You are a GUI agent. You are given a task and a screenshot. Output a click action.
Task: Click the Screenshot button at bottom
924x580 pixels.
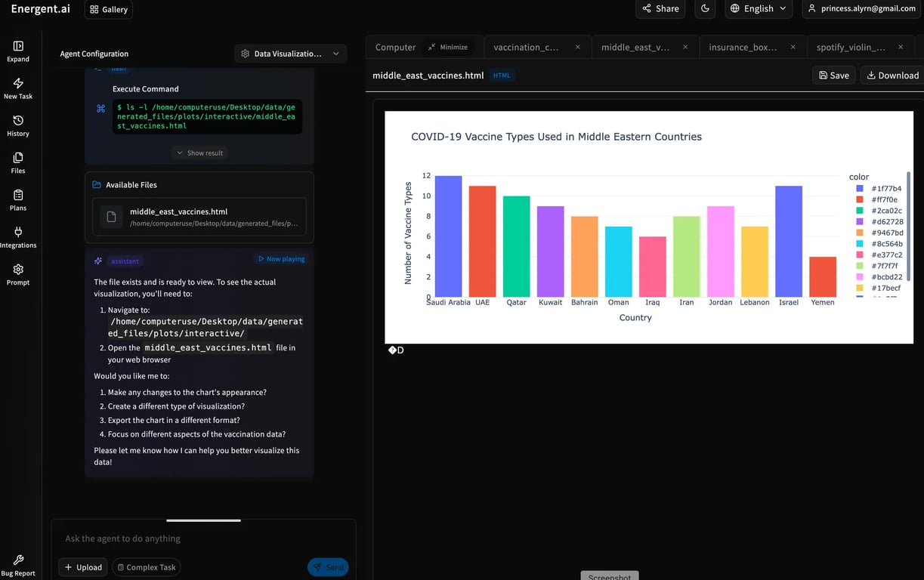(610, 576)
